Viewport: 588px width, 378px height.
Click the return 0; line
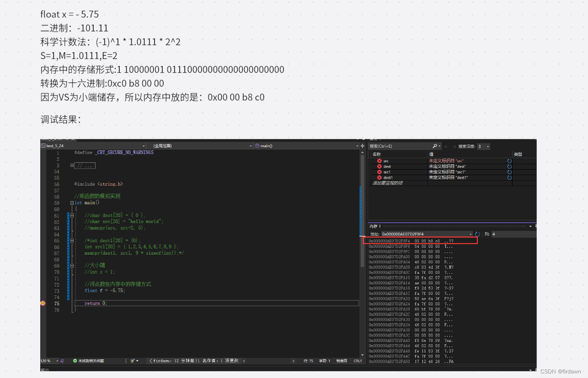(96, 303)
